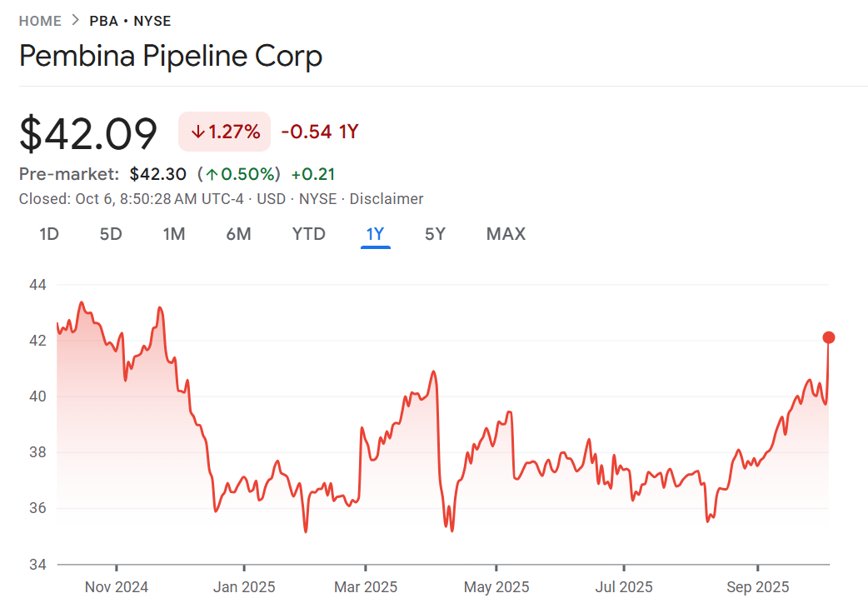
Task: Click the pre-market price $42.30
Action: tap(158, 174)
